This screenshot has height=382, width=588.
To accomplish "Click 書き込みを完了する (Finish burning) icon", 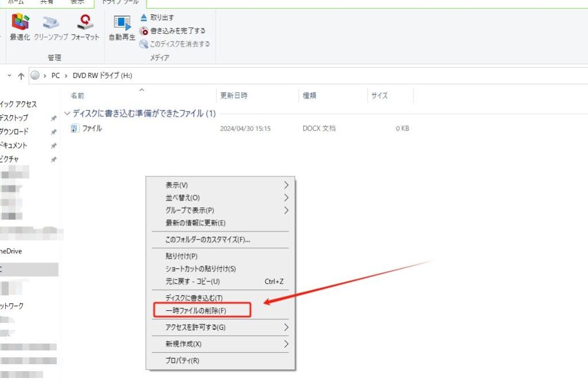I will 144,31.
